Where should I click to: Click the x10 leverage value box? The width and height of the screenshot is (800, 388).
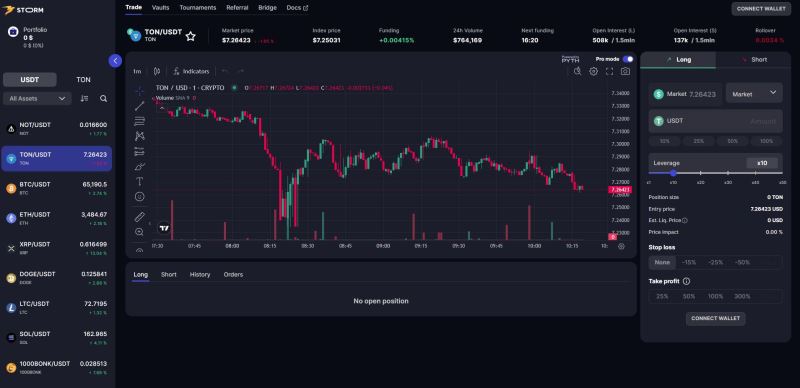[762, 163]
